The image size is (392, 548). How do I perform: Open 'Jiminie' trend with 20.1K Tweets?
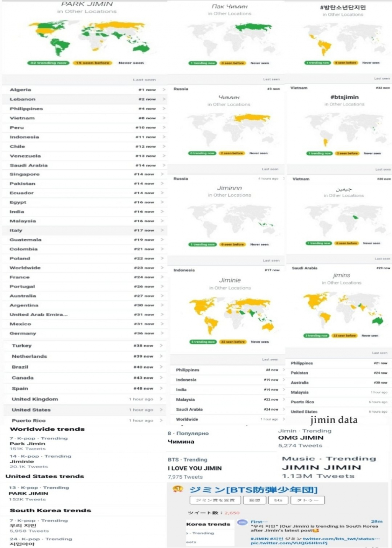coord(22,461)
